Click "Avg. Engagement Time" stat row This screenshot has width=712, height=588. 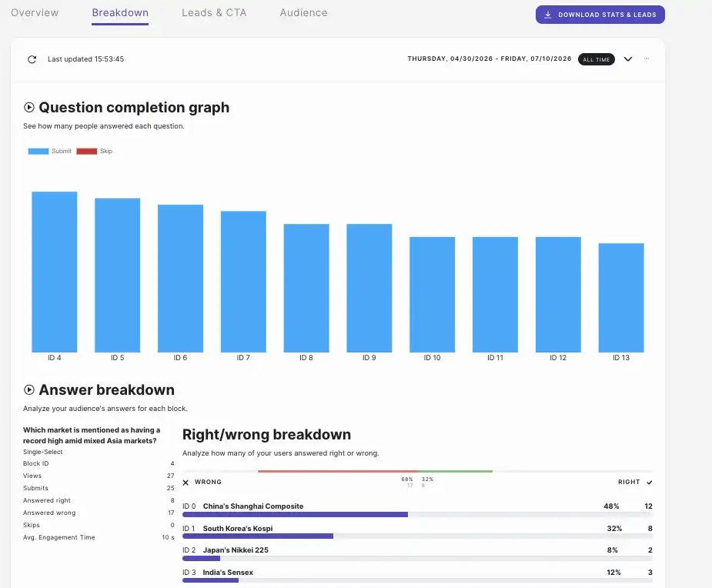[x=99, y=537]
